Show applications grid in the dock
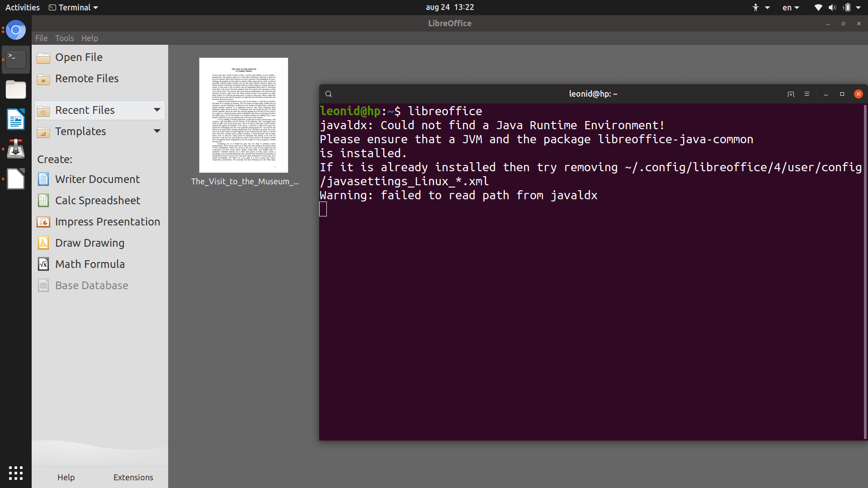This screenshot has height=488, width=868. coord(16,473)
